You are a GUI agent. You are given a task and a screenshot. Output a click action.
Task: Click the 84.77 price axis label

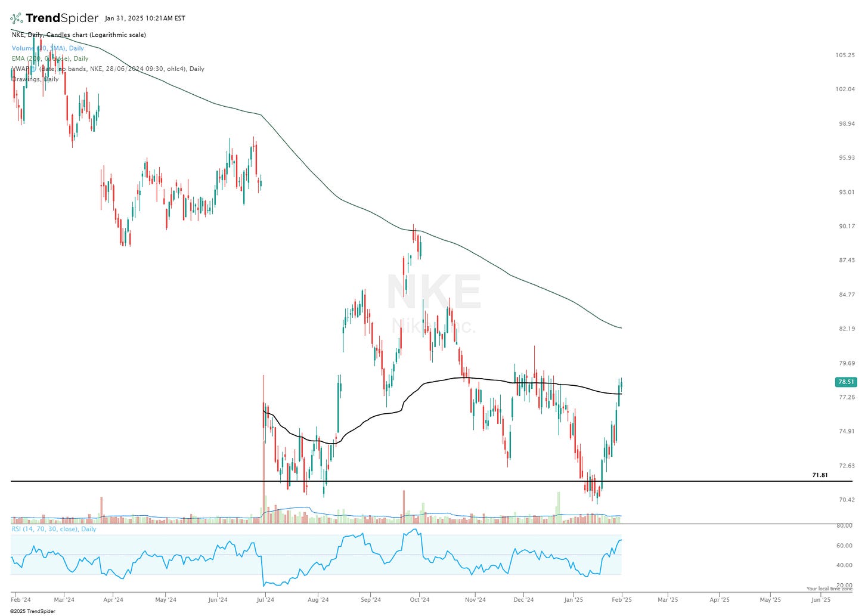coord(847,295)
